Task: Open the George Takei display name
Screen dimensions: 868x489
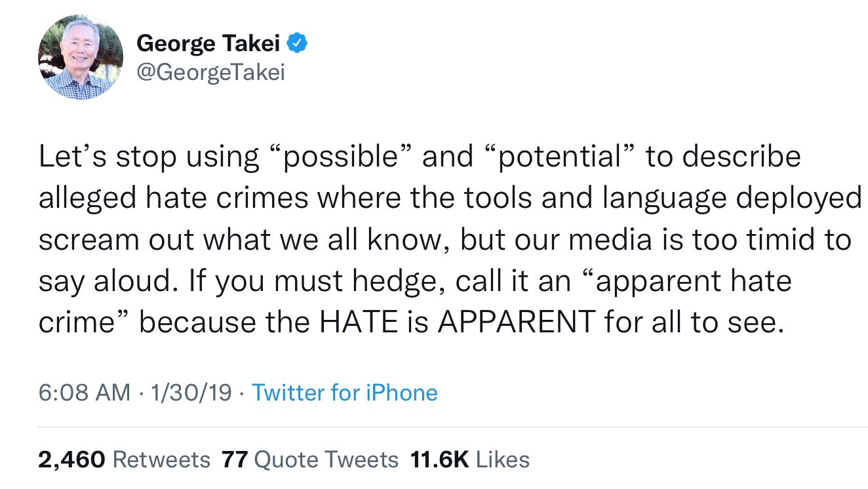Action: click(x=208, y=44)
